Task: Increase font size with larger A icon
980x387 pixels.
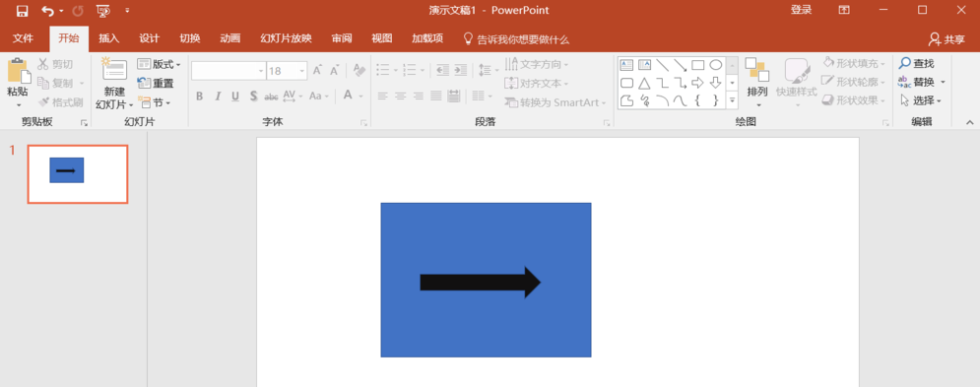Action: tap(317, 70)
